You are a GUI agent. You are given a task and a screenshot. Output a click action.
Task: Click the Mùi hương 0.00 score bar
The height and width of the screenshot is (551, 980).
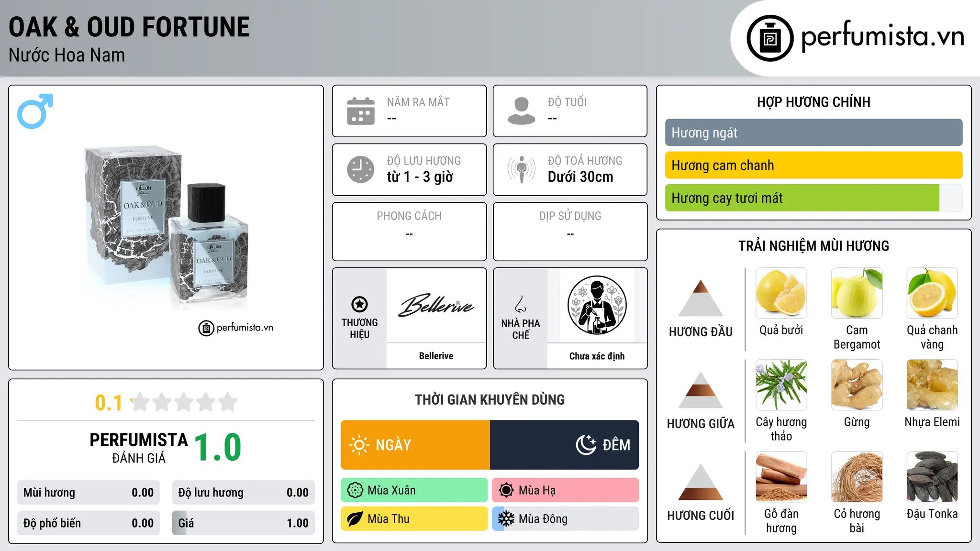tap(89, 493)
